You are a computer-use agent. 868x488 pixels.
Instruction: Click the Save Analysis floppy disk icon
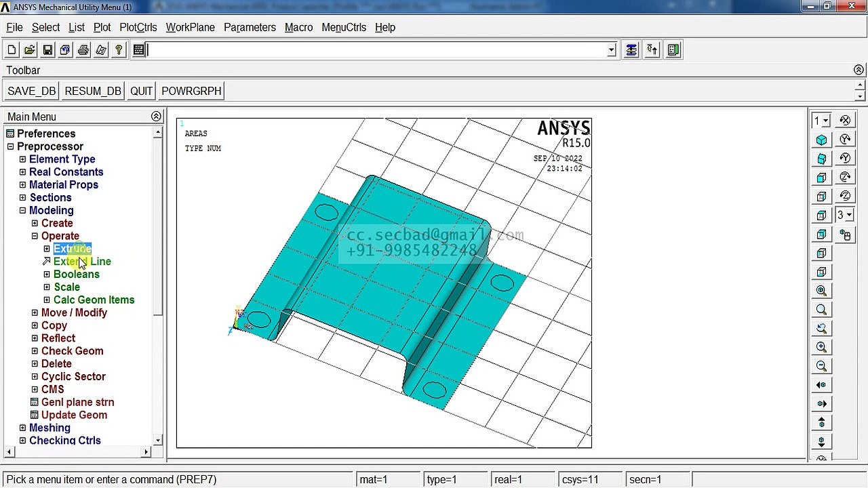click(47, 50)
